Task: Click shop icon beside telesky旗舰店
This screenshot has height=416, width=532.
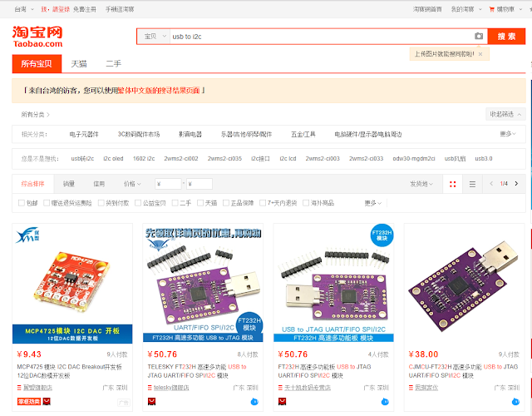Action: [150, 388]
